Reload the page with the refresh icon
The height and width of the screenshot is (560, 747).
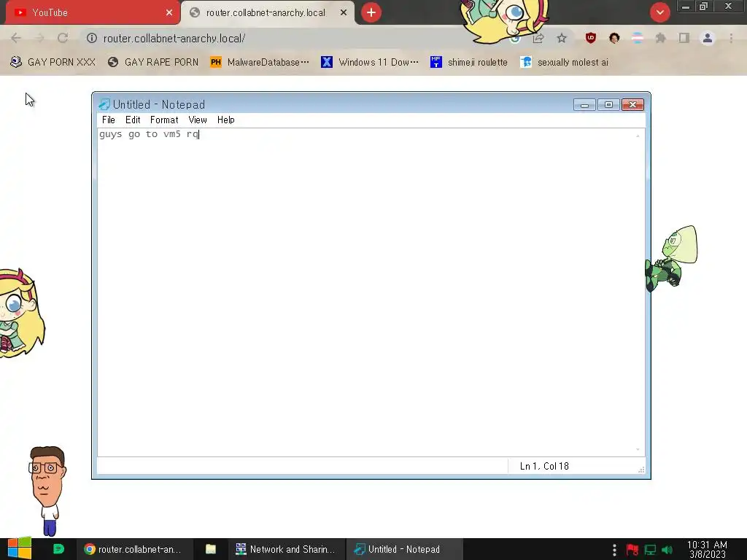pos(63,38)
